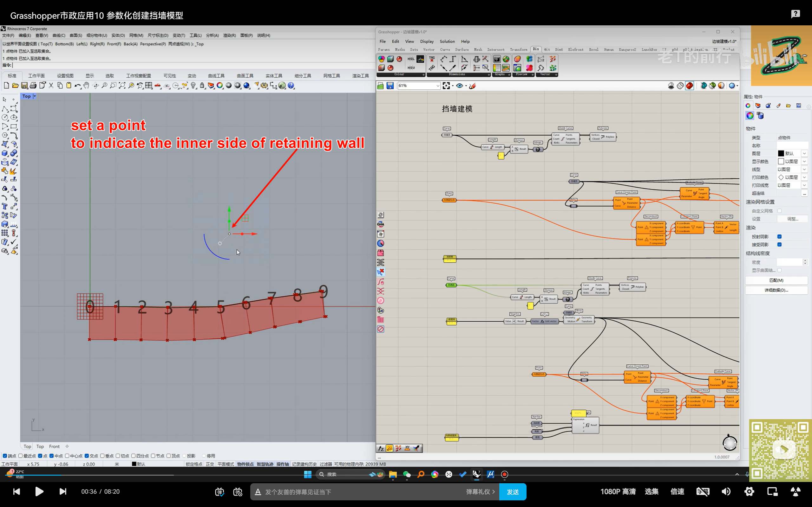Expand the Top viewport title dropdown arrow
Image resolution: width=812 pixels, height=507 pixels.
[x=35, y=96]
